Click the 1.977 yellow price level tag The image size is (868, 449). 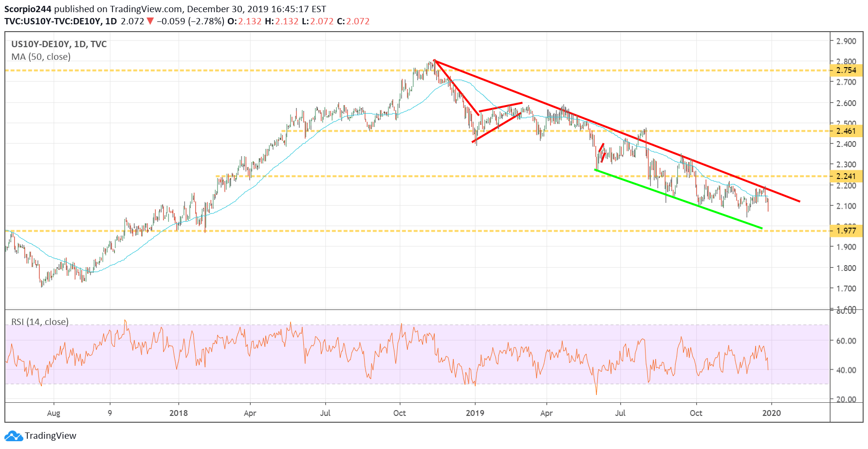[x=846, y=231]
